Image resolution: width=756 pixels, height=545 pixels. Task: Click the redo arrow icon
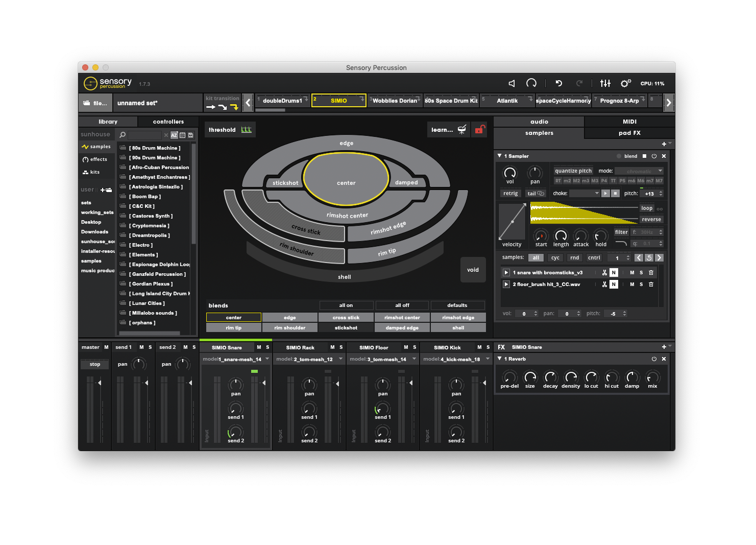click(x=579, y=83)
